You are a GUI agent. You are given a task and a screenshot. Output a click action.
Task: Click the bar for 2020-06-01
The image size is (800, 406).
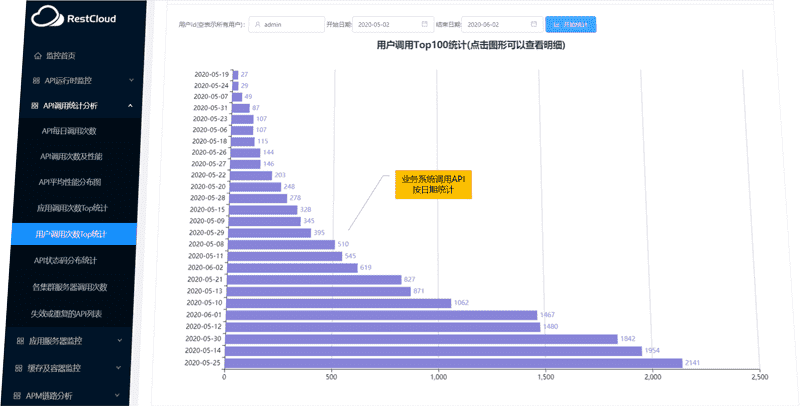click(x=382, y=315)
